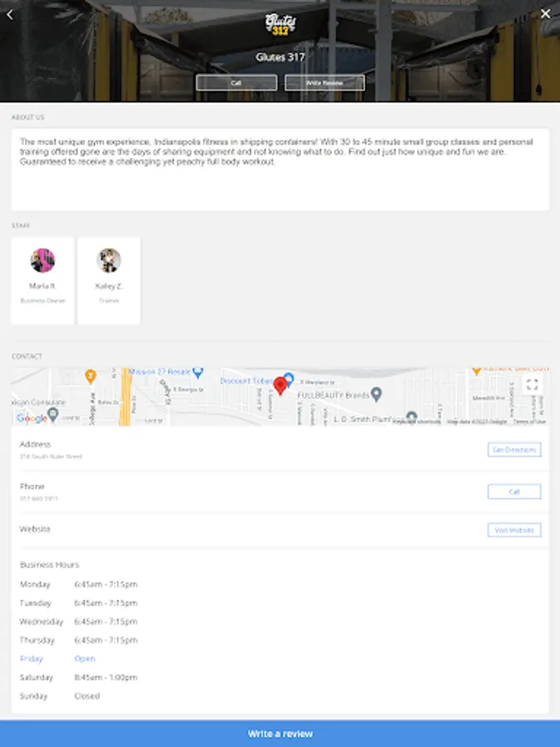
Task: Click the orange restaurant marker at map left
Action: click(x=90, y=376)
